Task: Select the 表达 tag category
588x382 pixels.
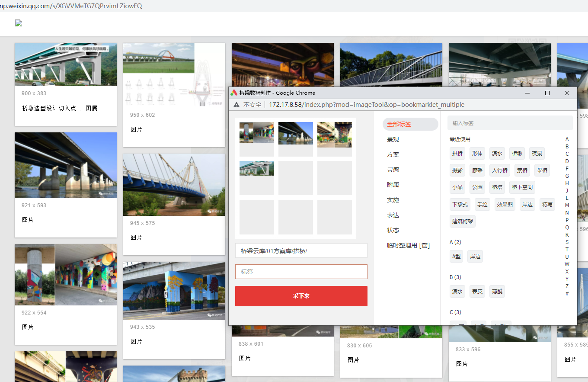Action: pos(393,215)
